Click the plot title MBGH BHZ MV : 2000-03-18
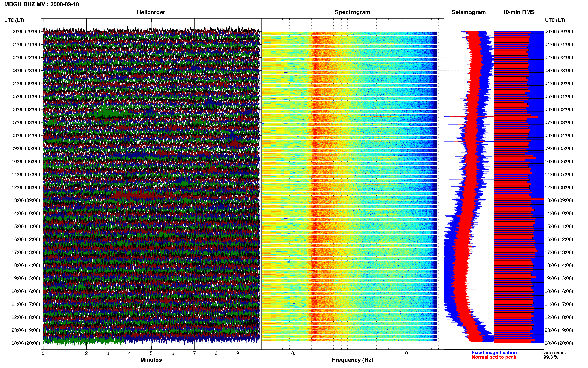Image resolution: width=588 pixels, height=368 pixels. (x=42, y=4)
